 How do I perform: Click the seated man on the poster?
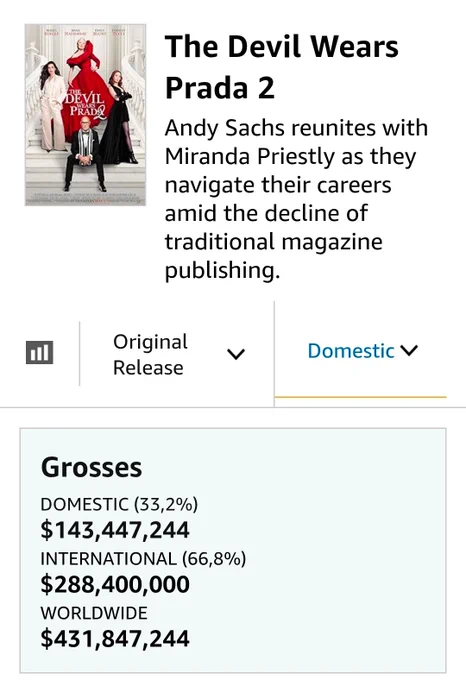[85, 153]
